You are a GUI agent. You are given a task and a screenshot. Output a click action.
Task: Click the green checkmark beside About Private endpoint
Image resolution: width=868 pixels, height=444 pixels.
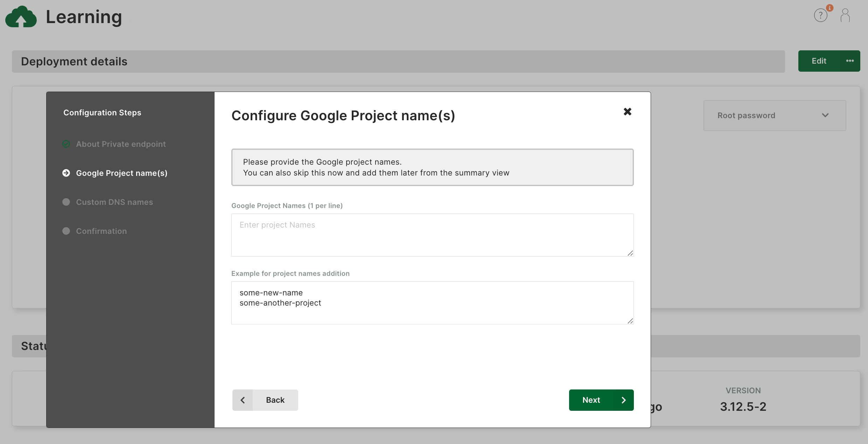66,144
